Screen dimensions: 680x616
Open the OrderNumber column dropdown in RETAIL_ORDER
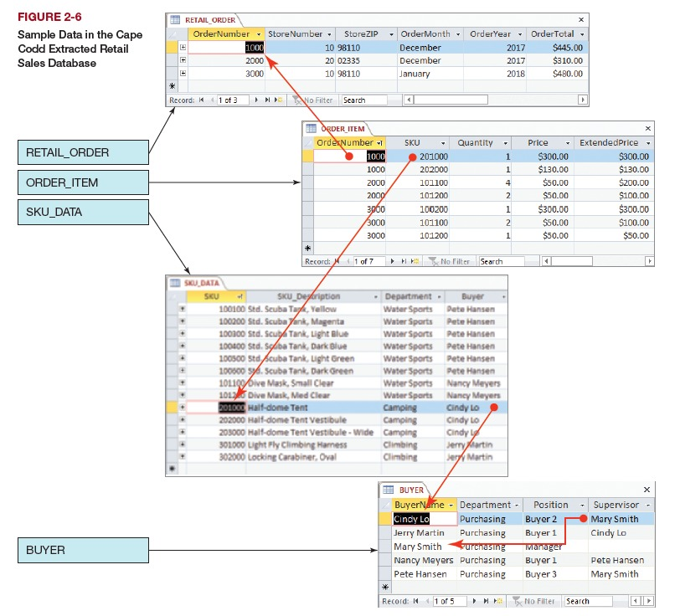click(x=260, y=35)
